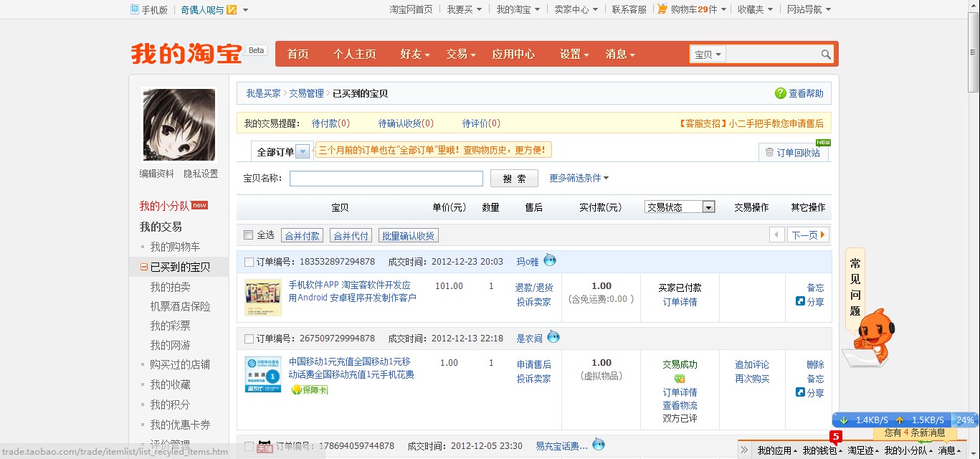The image size is (980, 459).
Task: Open 机票酒店保险 in sidebar
Action: pyautogui.click(x=180, y=306)
